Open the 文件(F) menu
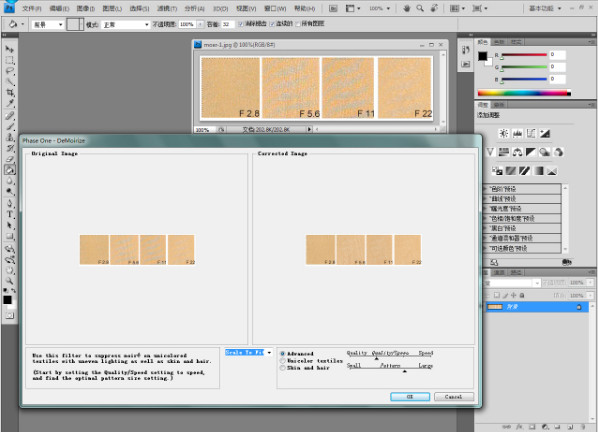The height and width of the screenshot is (432, 598). [32, 8]
